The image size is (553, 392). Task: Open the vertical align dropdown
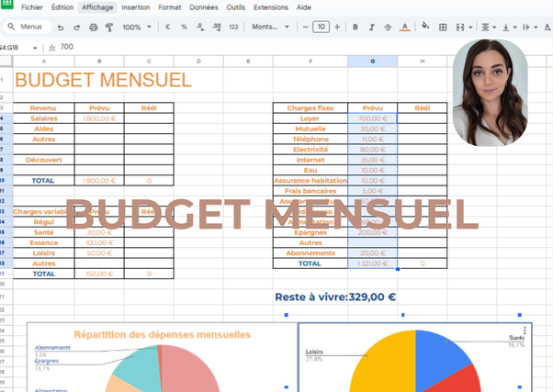(x=510, y=28)
